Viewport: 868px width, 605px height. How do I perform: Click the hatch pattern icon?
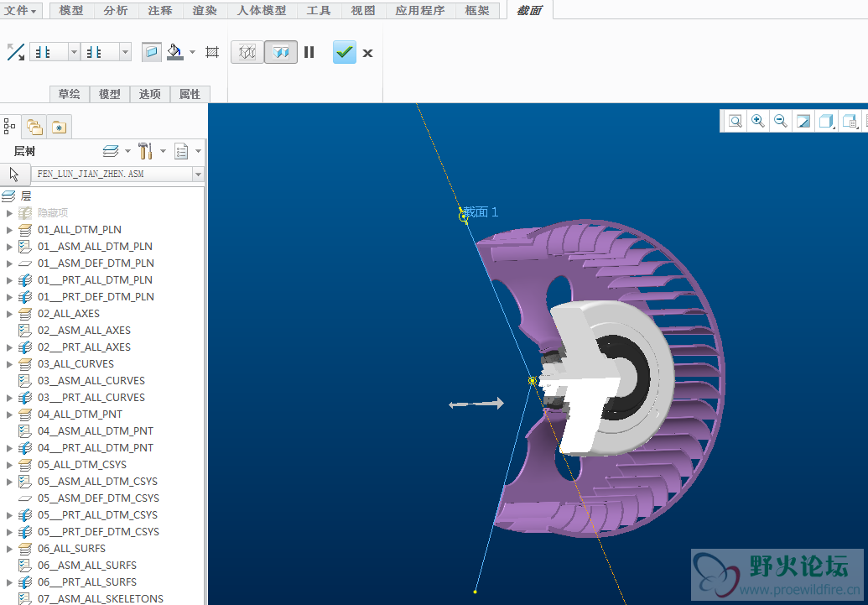pyautogui.click(x=212, y=52)
